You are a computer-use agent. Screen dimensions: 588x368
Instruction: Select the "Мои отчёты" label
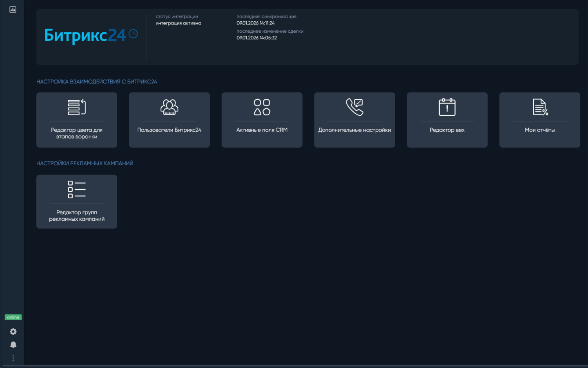539,130
